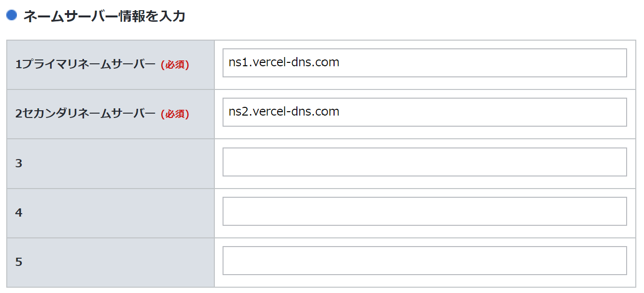The height and width of the screenshot is (293, 644).
Task: Click the ネームサーバー情報を入力 heading text
Action: point(104,16)
